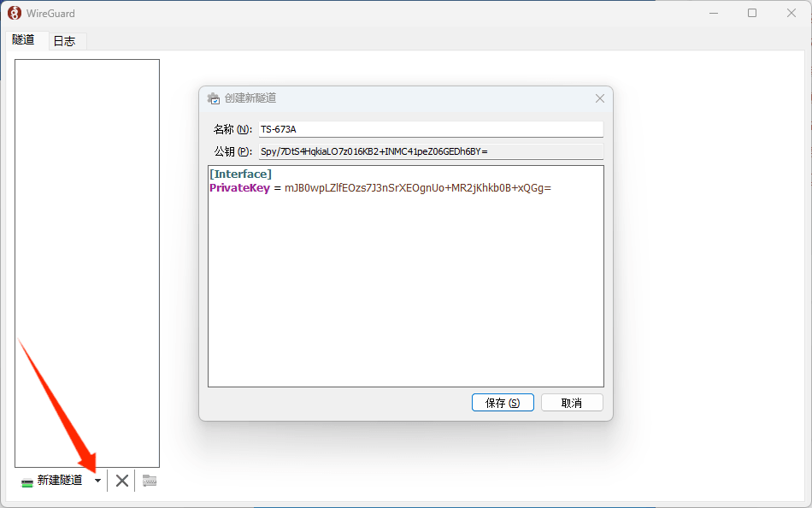Click the export tunnels to zip icon
Screen dimensions: 812x508
[150, 481]
